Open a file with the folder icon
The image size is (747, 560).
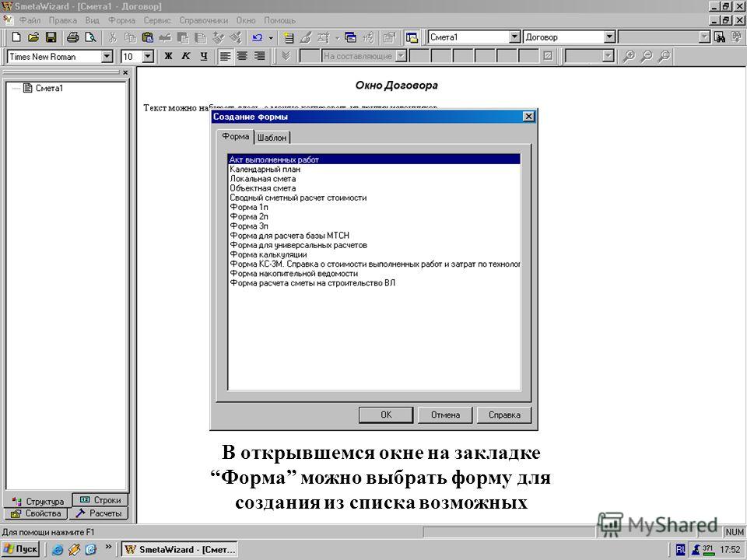click(33, 37)
